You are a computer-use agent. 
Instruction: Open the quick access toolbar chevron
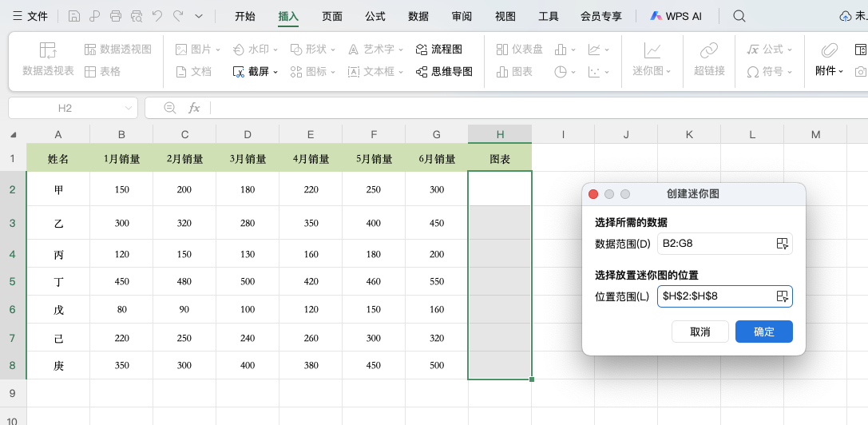pyautogui.click(x=200, y=17)
